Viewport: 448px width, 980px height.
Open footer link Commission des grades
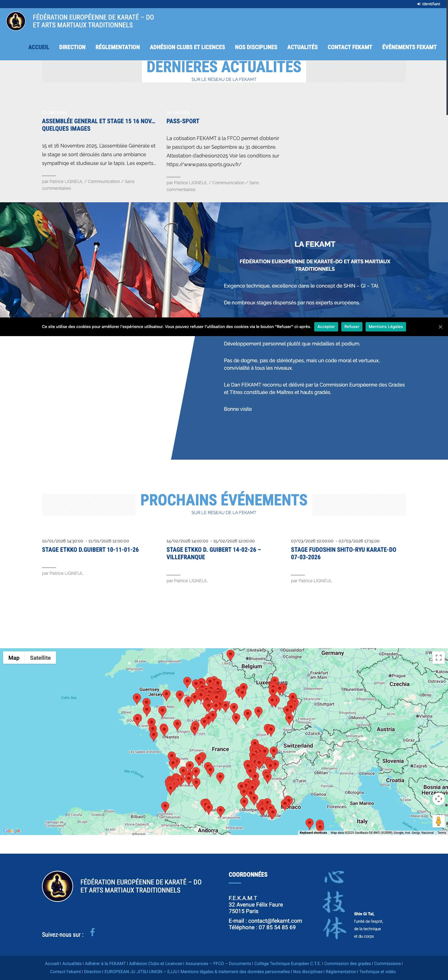click(348, 964)
